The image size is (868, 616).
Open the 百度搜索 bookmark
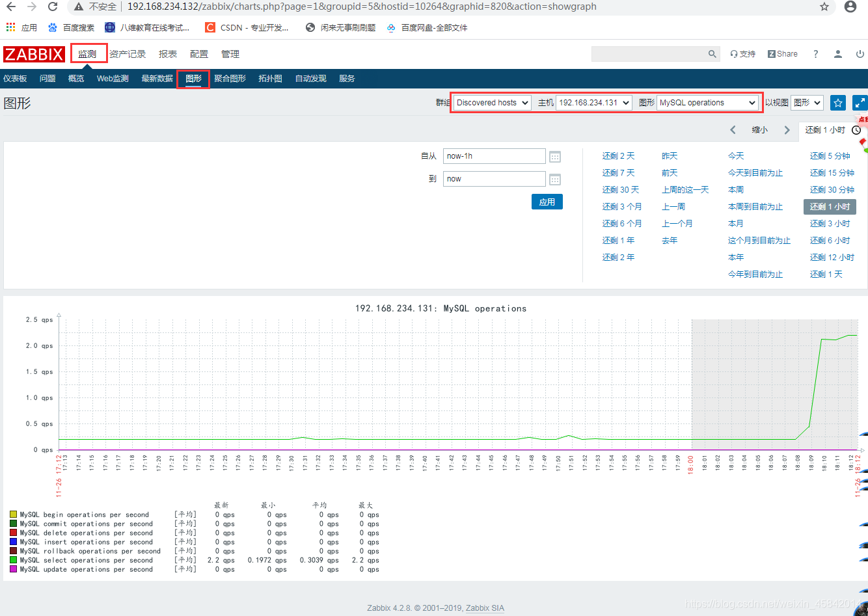point(71,27)
